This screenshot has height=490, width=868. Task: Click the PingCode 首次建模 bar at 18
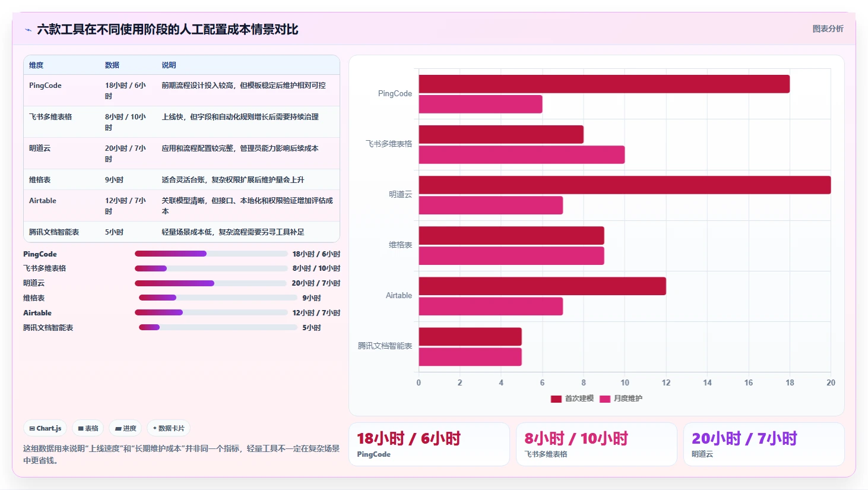point(604,84)
